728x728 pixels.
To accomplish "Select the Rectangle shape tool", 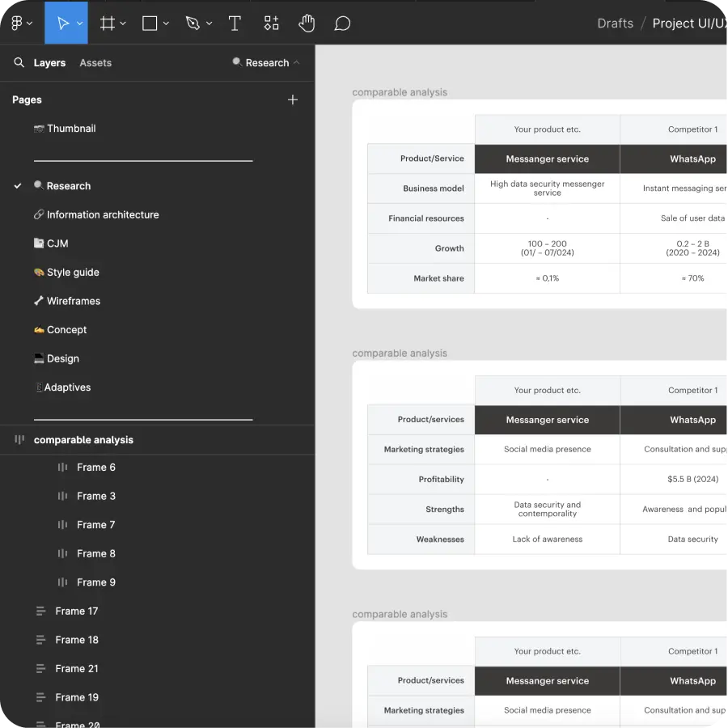I will click(150, 23).
